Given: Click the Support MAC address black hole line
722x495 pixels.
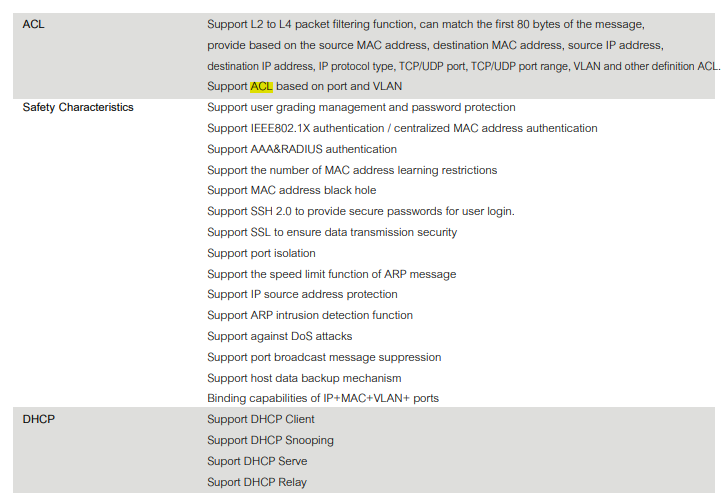Looking at the screenshot, I should tap(291, 190).
